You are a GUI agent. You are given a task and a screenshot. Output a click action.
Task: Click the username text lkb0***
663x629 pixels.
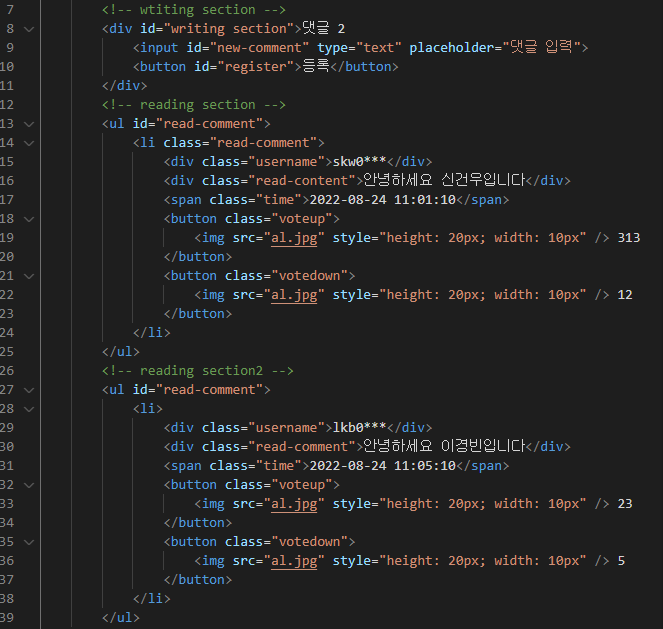coord(359,428)
